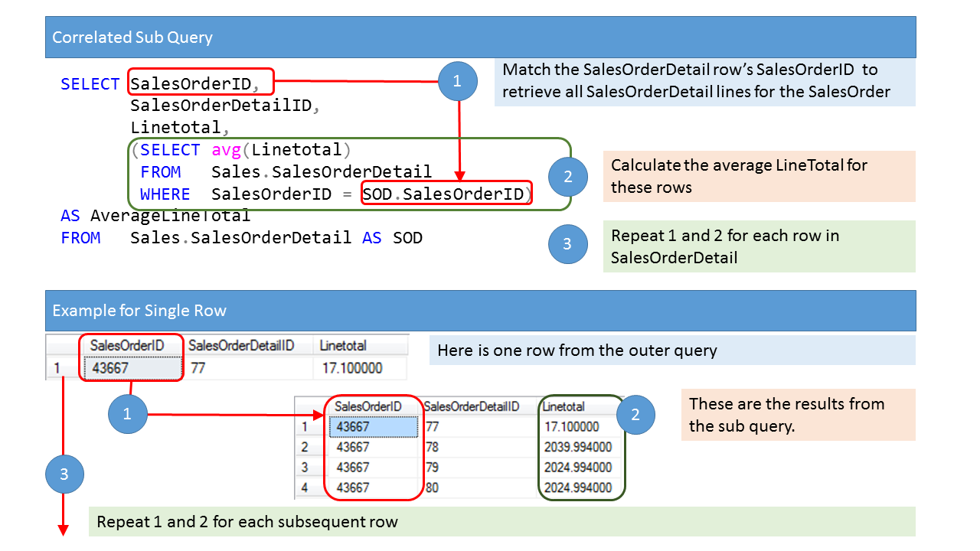This screenshot has width=980, height=551.
Task: Select 2024.994000 in row 3 of results
Action: click(x=580, y=467)
